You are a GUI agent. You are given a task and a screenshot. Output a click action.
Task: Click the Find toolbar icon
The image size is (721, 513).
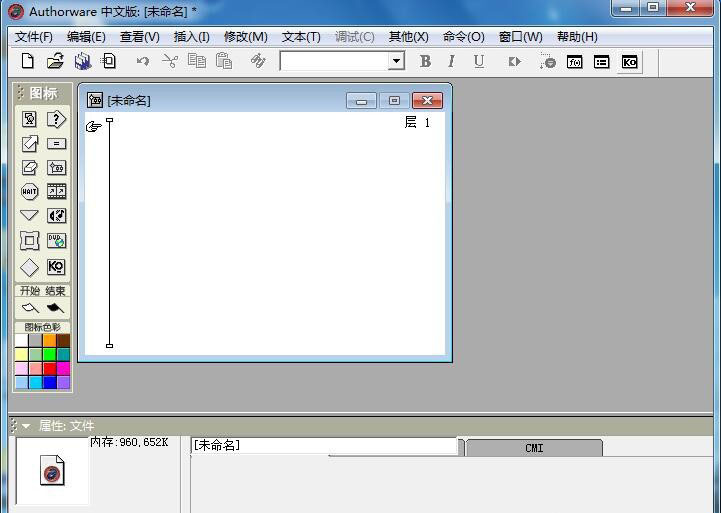click(x=258, y=61)
